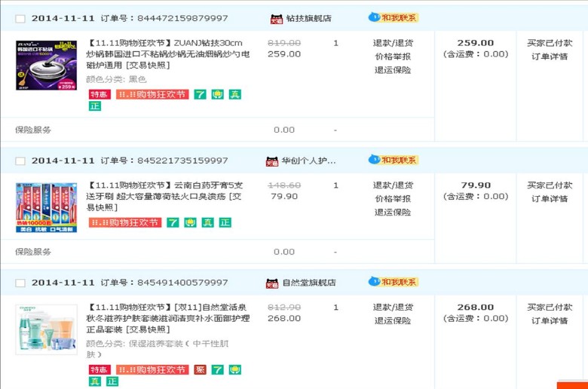The image size is (588, 389).
Task: Open 订单详情 for the 79.90 order
Action: [550, 198]
